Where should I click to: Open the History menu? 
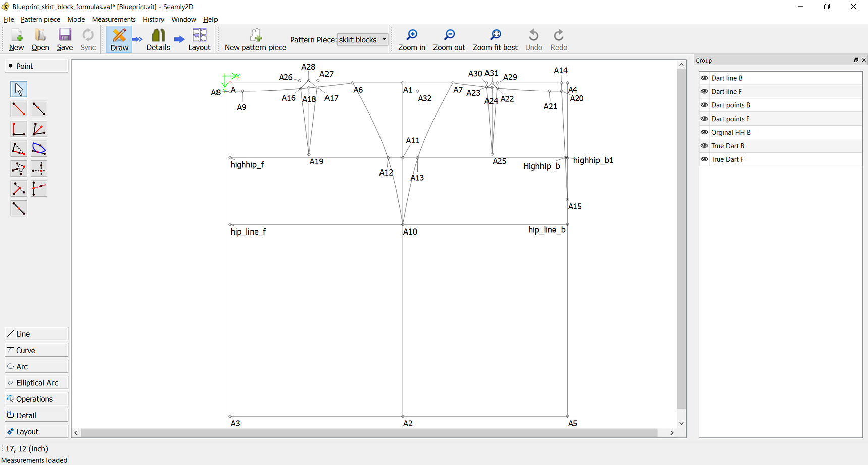click(x=153, y=19)
